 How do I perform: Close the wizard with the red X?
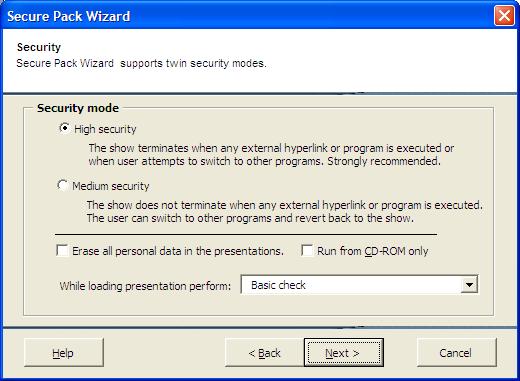pos(504,16)
